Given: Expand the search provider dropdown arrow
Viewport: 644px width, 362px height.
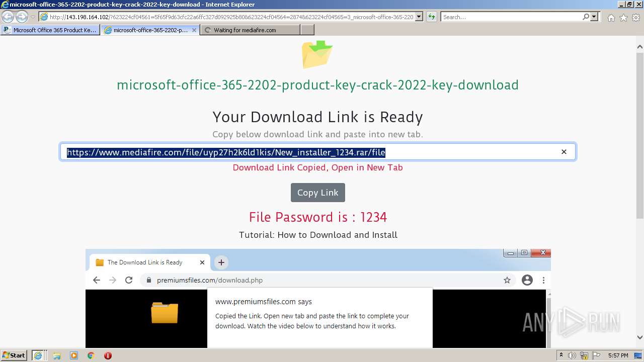Looking at the screenshot, I should [x=594, y=17].
